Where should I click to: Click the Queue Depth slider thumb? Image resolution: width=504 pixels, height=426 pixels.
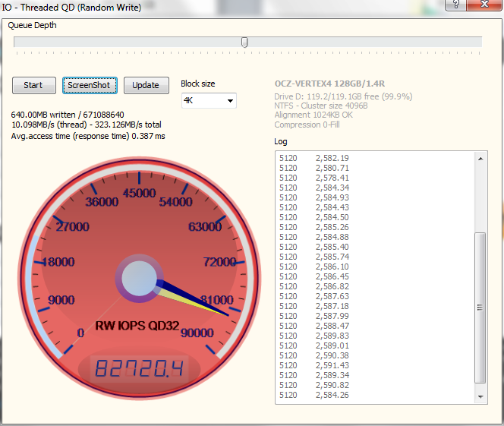coord(244,43)
